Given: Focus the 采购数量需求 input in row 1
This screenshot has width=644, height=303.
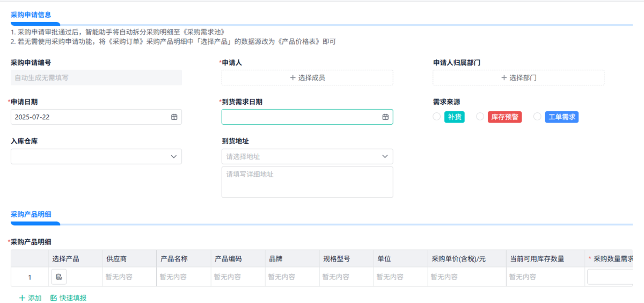Looking at the screenshot, I should pos(612,277).
